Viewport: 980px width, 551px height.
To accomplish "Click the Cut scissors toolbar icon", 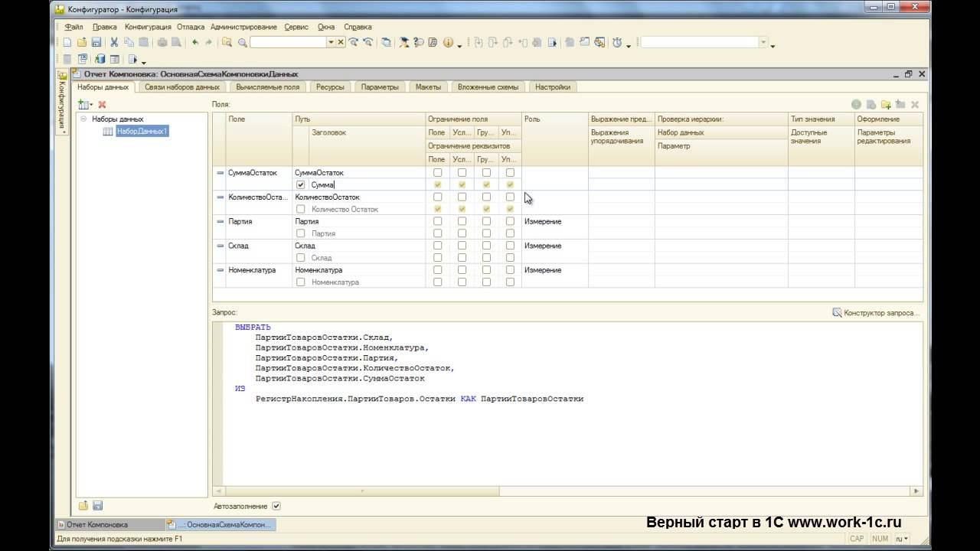I will click(114, 43).
